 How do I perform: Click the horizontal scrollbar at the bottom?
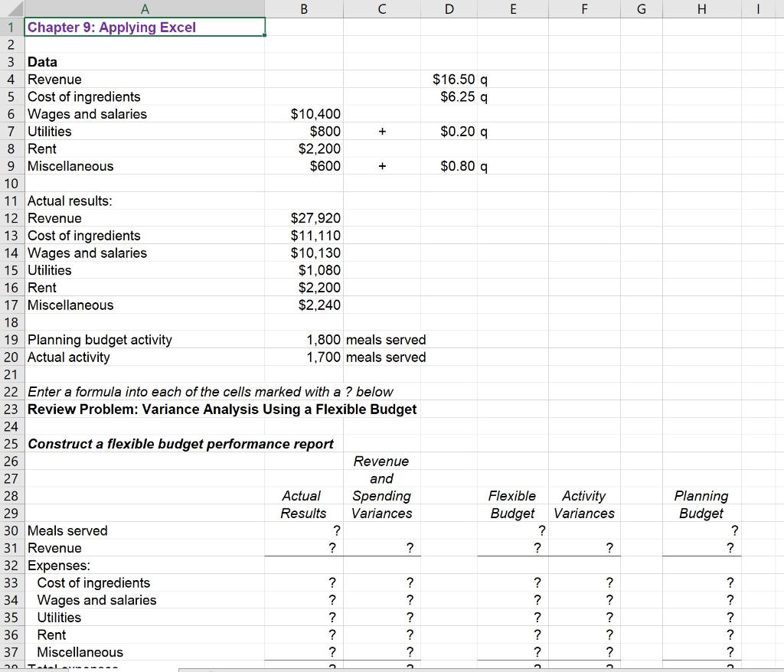coord(459,668)
